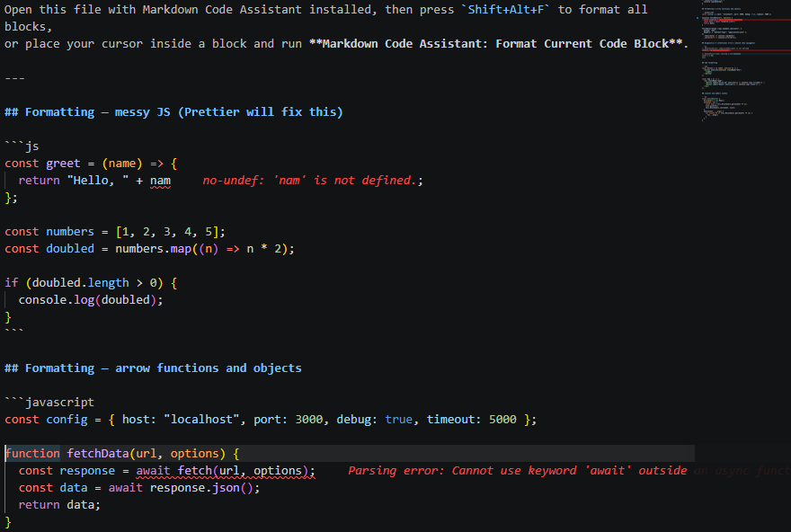This screenshot has width=791, height=532.
Task: Click 'timeout: 5000' property
Action: pyautogui.click(x=471, y=420)
